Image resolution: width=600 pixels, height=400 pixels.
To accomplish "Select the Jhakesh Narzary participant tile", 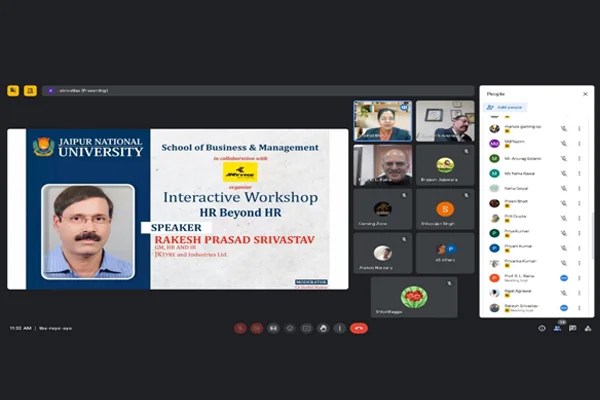I will click(x=383, y=253).
